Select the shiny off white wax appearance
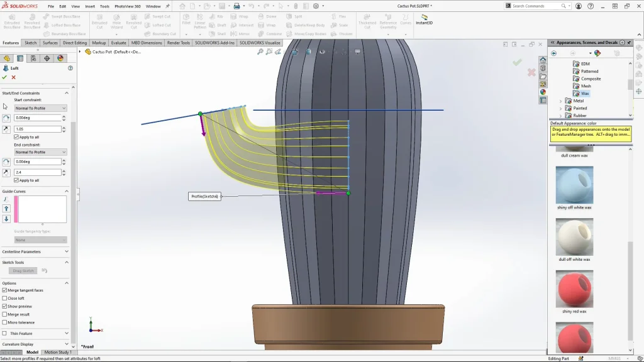 pyautogui.click(x=574, y=185)
